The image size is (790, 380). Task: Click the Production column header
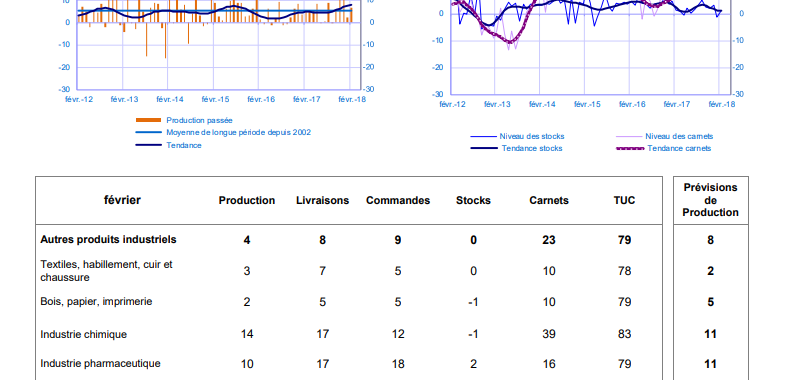click(x=247, y=201)
